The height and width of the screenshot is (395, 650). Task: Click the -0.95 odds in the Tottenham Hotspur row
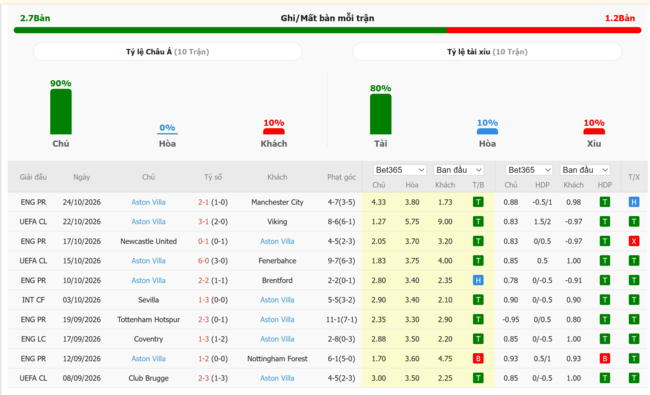[x=511, y=320]
